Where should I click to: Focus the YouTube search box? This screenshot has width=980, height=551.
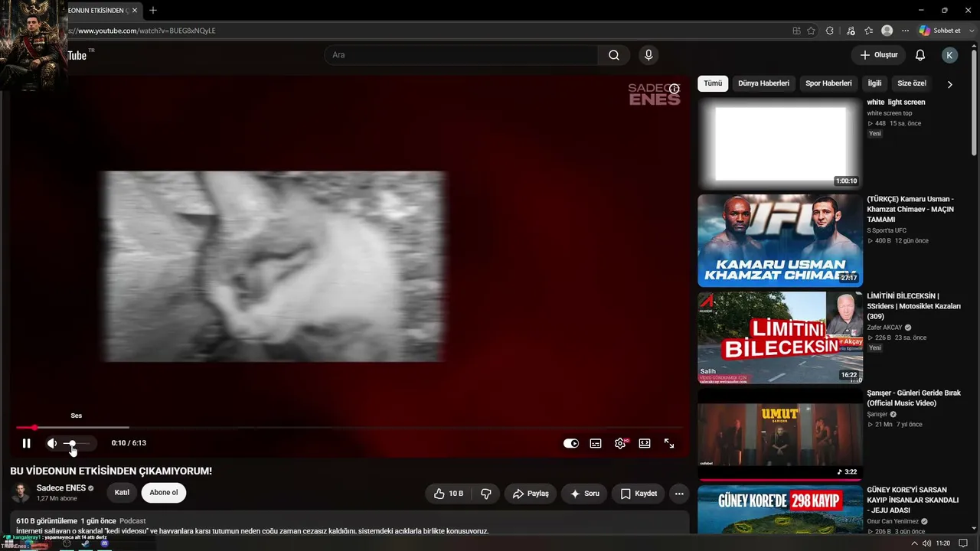point(461,55)
